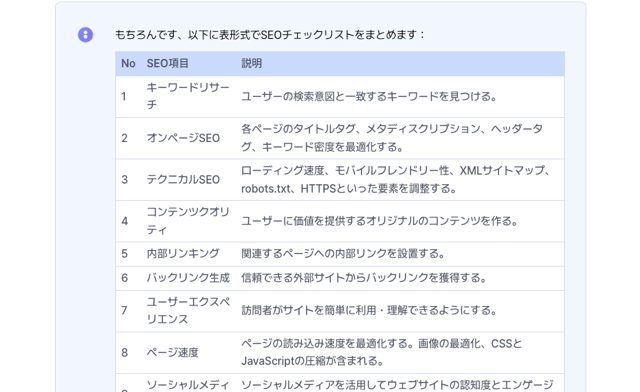
Task: Click description "信頼できる外部サイトからバックリンクを獲得する。"
Action: (x=364, y=278)
